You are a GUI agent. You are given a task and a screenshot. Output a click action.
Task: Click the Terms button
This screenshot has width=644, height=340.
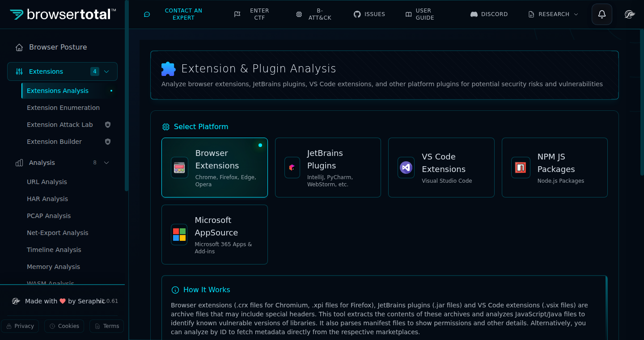(106, 326)
